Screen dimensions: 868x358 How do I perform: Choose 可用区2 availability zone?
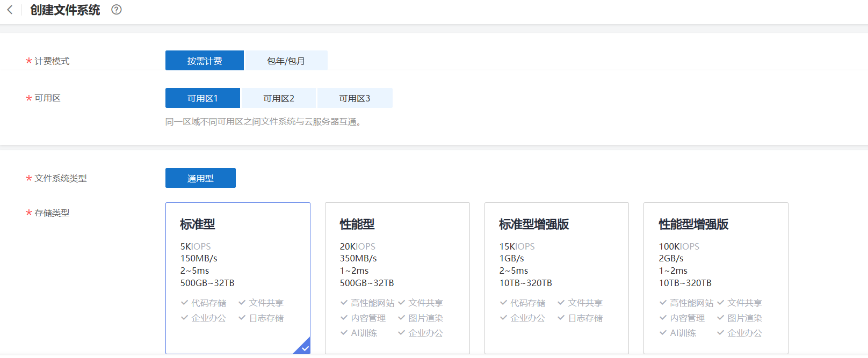[x=279, y=98]
